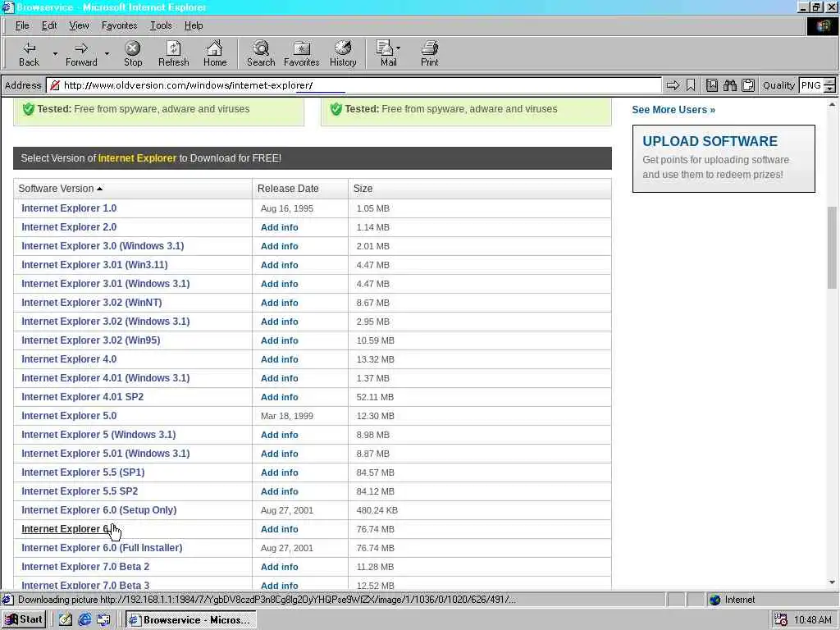The height and width of the screenshot is (630, 840).
Task: Click the Quality PNG value field
Action: click(811, 85)
